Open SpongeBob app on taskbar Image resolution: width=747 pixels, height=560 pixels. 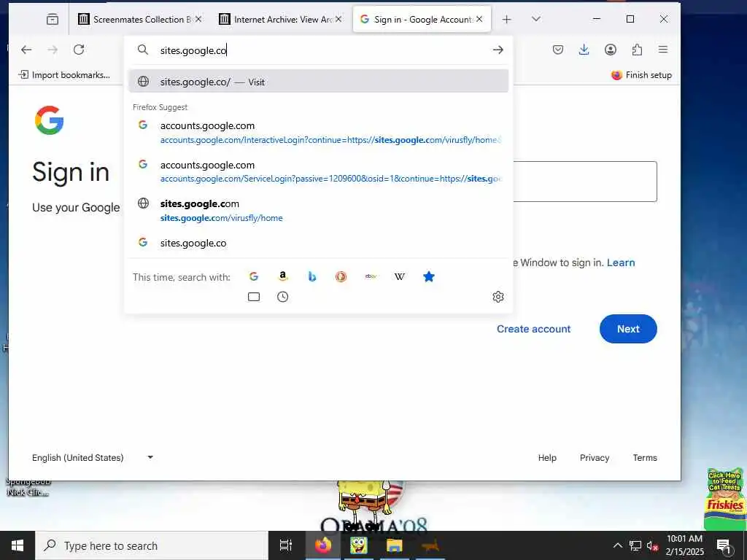[x=359, y=545]
